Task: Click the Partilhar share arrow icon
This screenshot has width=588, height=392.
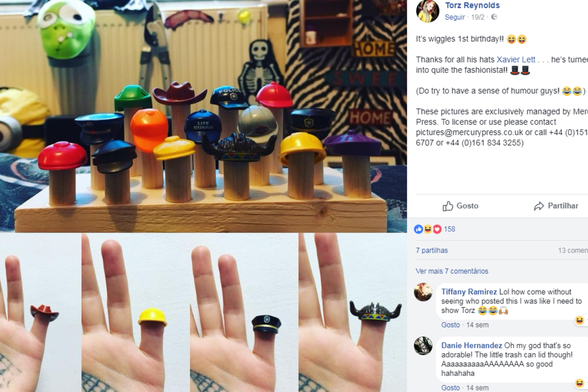Action: pyautogui.click(x=539, y=206)
